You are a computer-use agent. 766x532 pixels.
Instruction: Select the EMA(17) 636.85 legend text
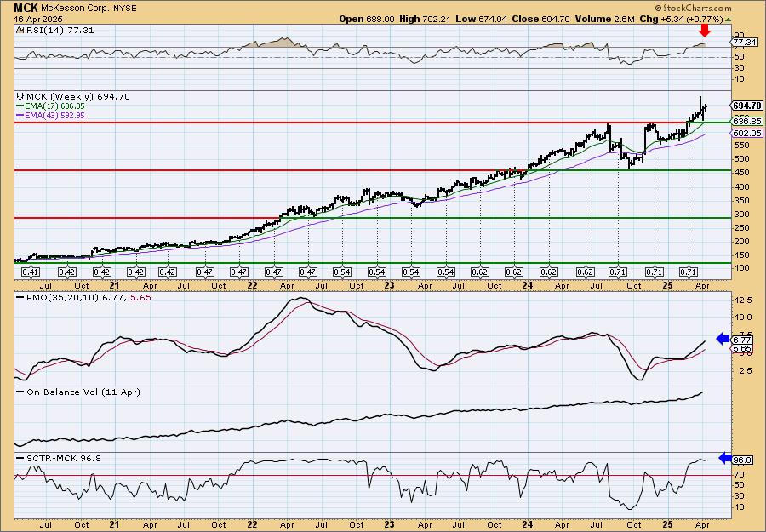point(54,106)
